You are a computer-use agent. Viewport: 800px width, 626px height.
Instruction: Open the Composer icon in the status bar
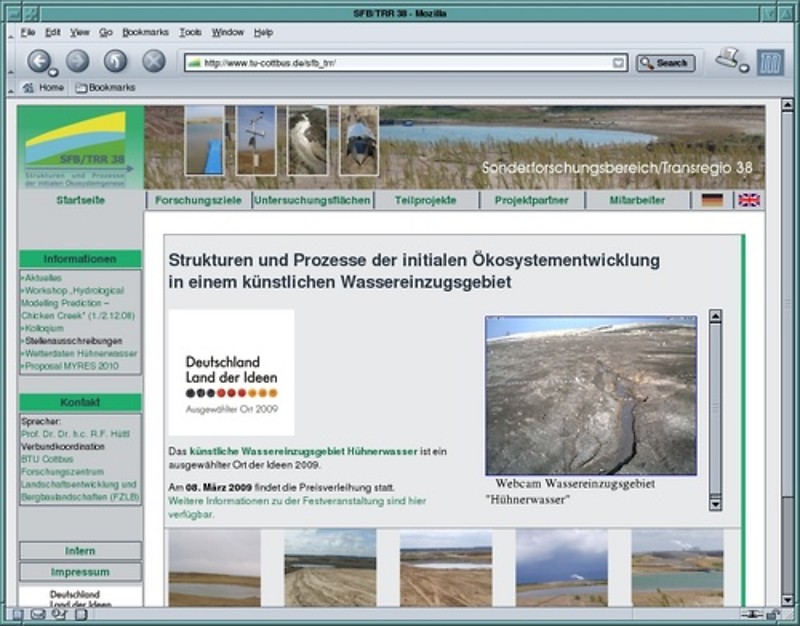tap(59, 615)
